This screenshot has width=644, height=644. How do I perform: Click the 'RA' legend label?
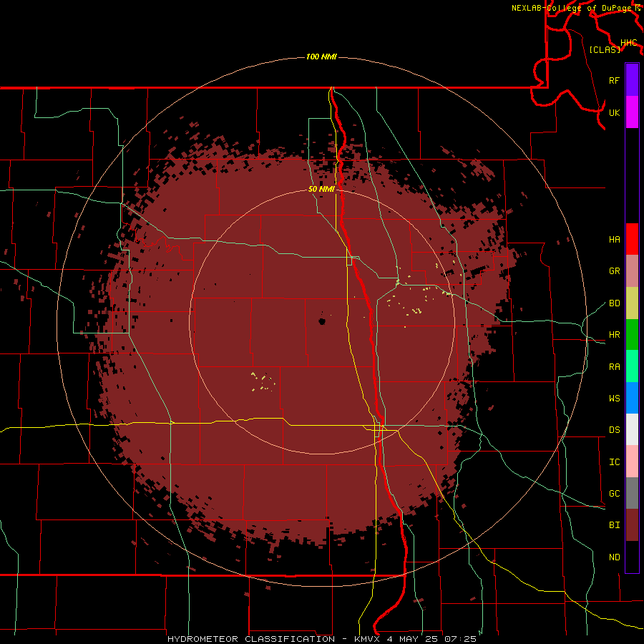pos(615,367)
